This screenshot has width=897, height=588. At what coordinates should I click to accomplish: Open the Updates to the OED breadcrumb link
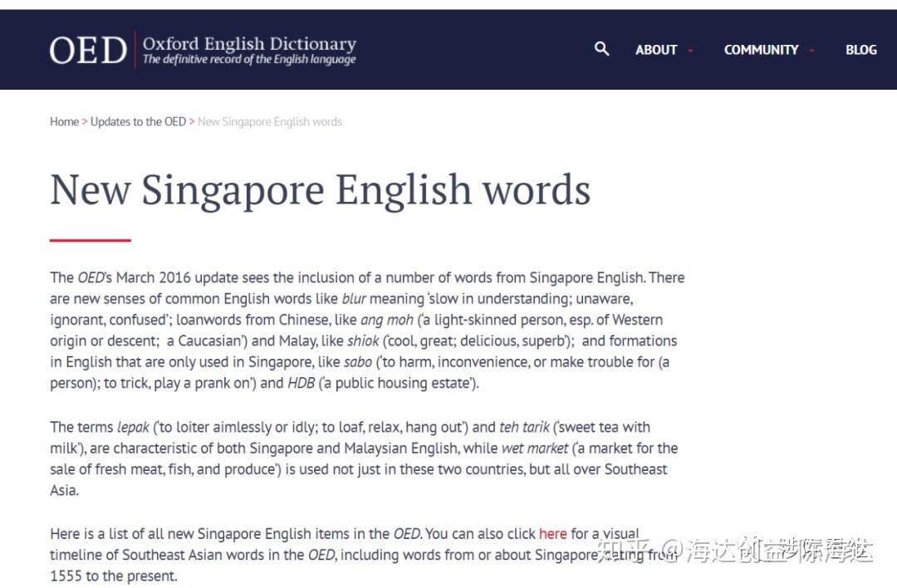click(x=138, y=121)
